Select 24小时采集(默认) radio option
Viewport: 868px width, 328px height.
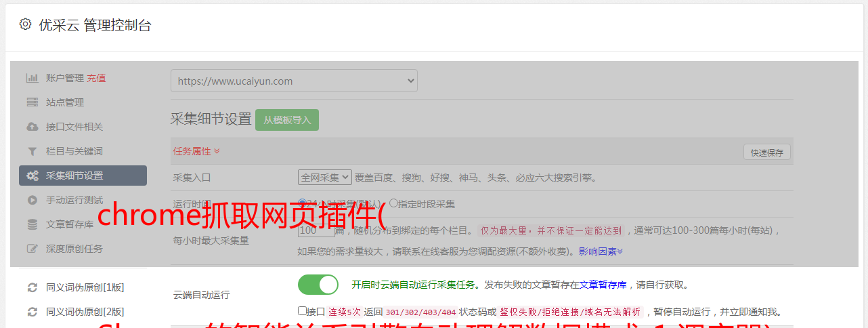tap(302, 203)
